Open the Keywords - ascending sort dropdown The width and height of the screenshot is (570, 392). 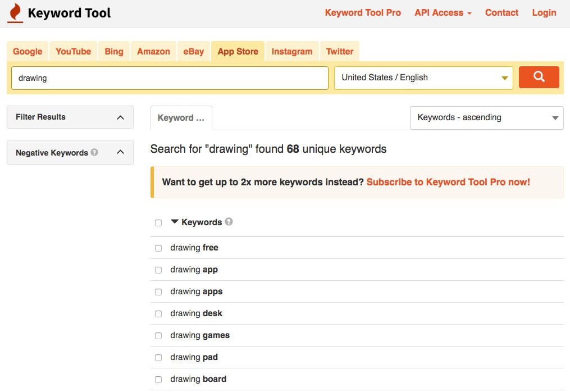click(486, 117)
